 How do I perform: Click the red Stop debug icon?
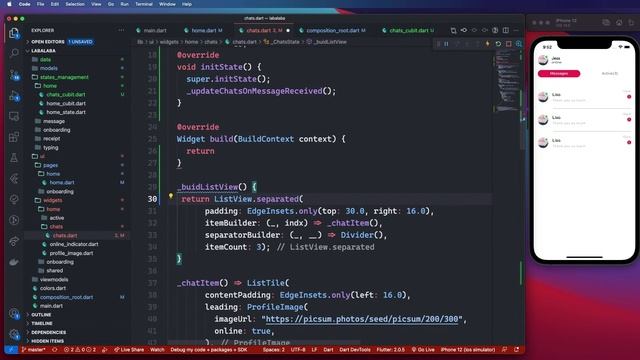(x=509, y=44)
